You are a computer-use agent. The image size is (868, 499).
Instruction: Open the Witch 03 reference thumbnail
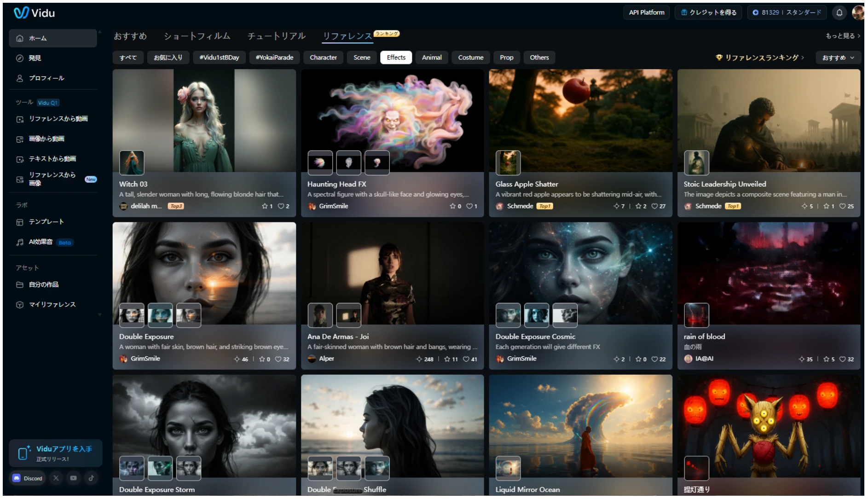point(132,162)
